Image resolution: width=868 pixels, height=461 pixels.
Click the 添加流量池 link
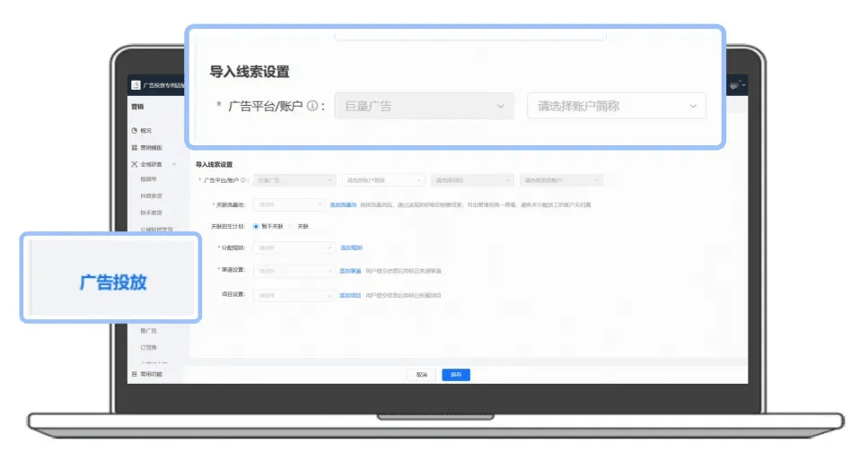343,204
